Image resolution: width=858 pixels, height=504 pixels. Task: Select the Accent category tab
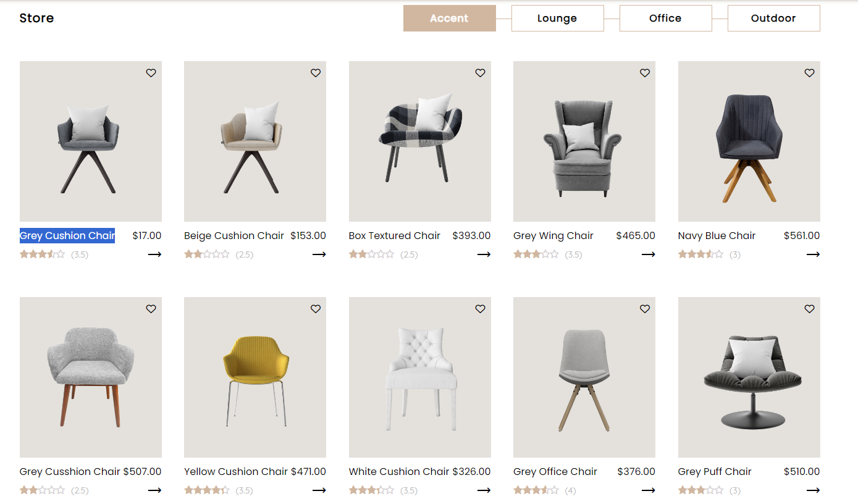pos(449,19)
